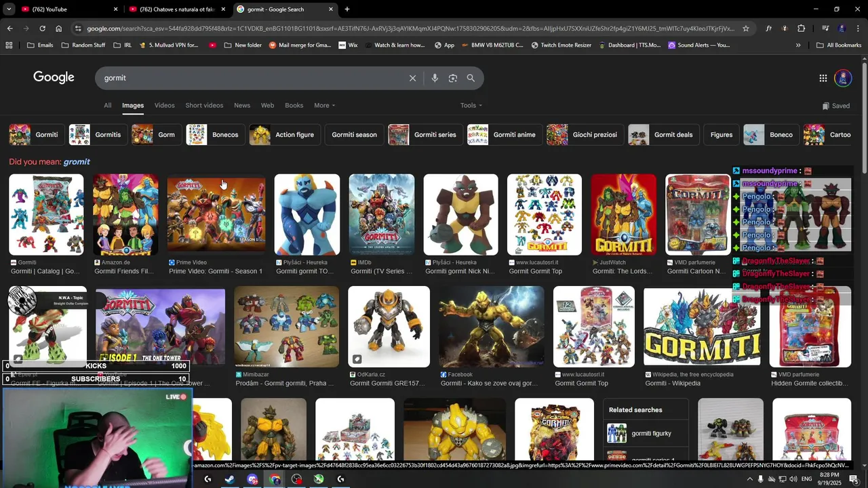The image size is (868, 488).
Task: Open the Emails bookmarks folder
Action: pyautogui.click(x=40, y=45)
